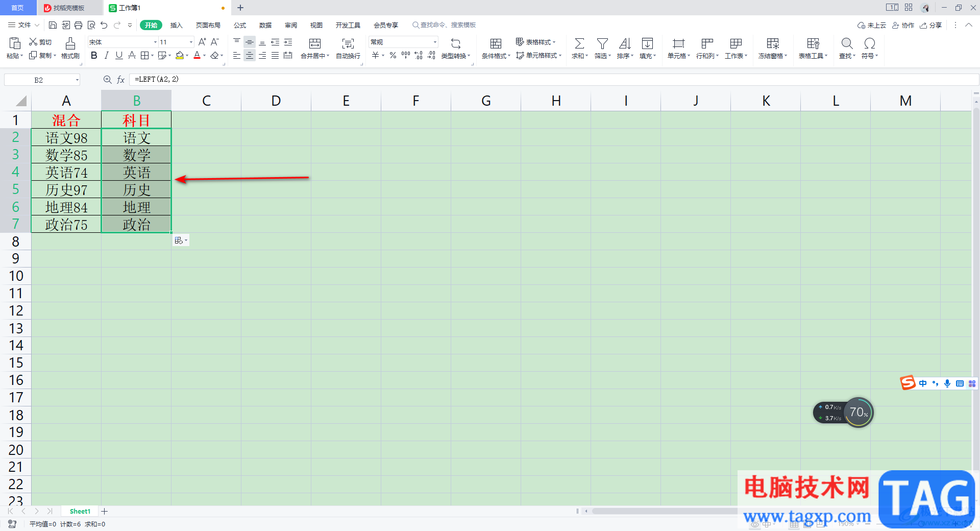Click the Sort icon
The height and width of the screenshot is (531, 980).
[625, 43]
